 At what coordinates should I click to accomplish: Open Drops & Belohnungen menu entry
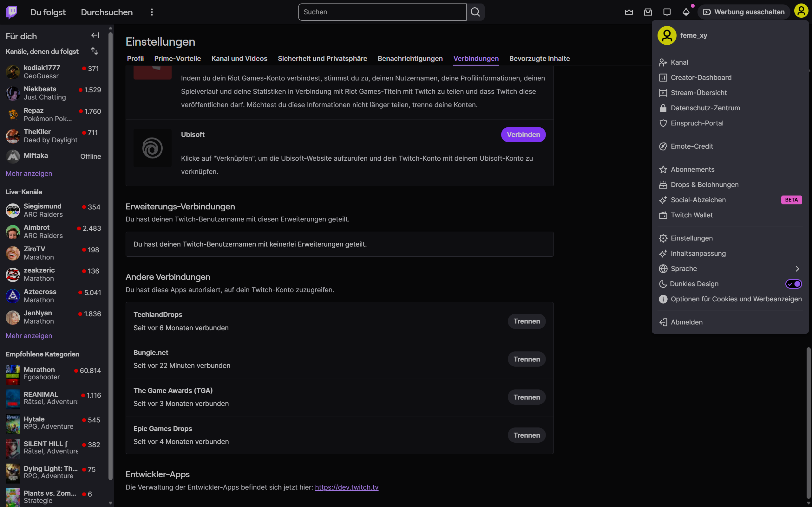pos(704,184)
